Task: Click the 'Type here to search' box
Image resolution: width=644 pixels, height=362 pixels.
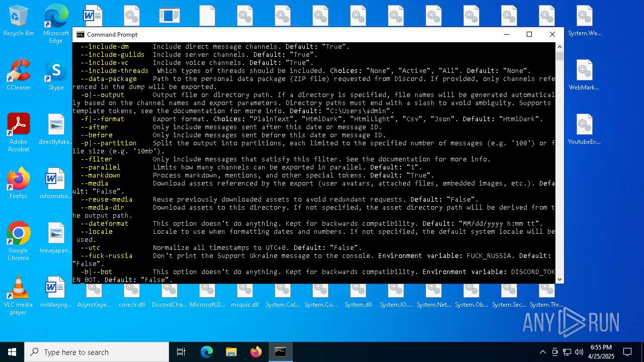Action: click(97, 352)
